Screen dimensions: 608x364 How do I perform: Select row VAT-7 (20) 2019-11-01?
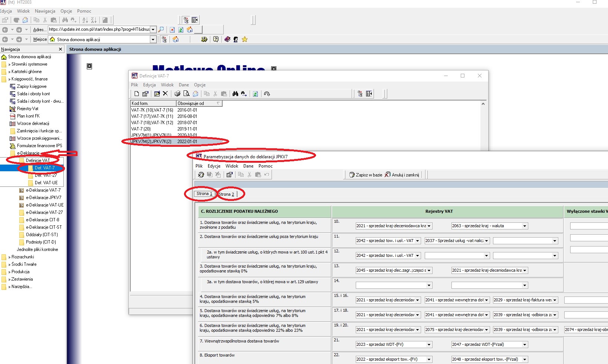coord(176,129)
